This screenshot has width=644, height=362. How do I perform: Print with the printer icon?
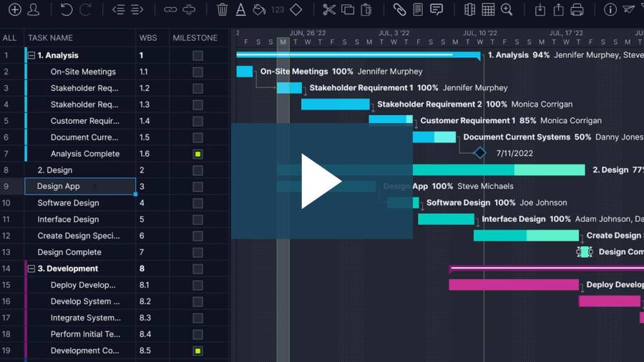tap(577, 9)
